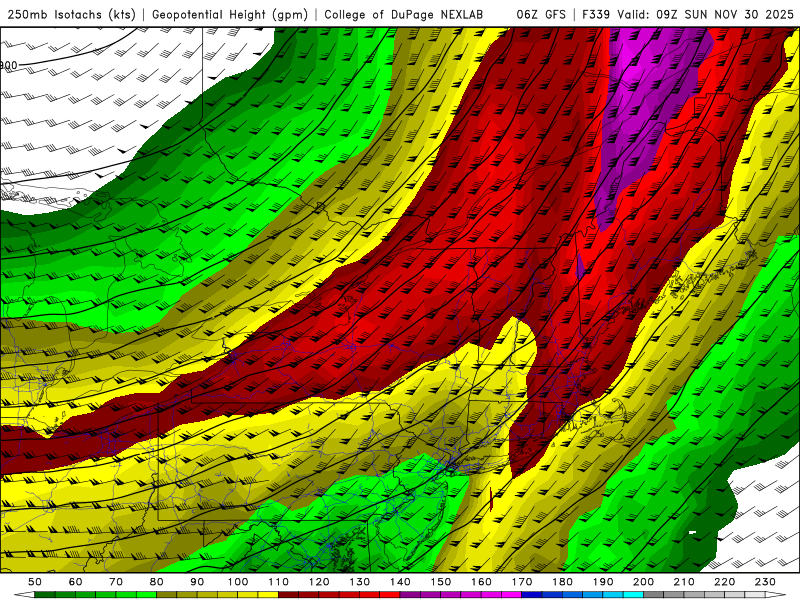Click the '250mb Isotachs (kts)' title text
The height and width of the screenshot is (600, 800).
[x=71, y=15]
